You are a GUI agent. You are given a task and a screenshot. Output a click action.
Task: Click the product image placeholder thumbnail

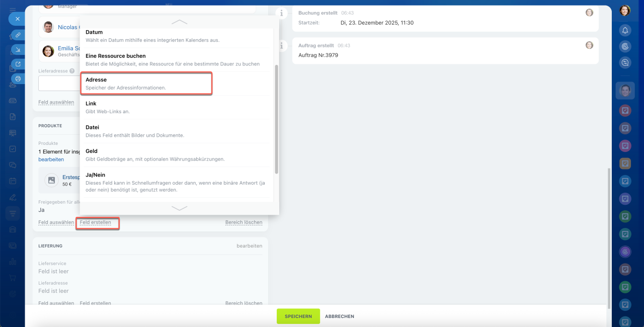tap(51, 180)
